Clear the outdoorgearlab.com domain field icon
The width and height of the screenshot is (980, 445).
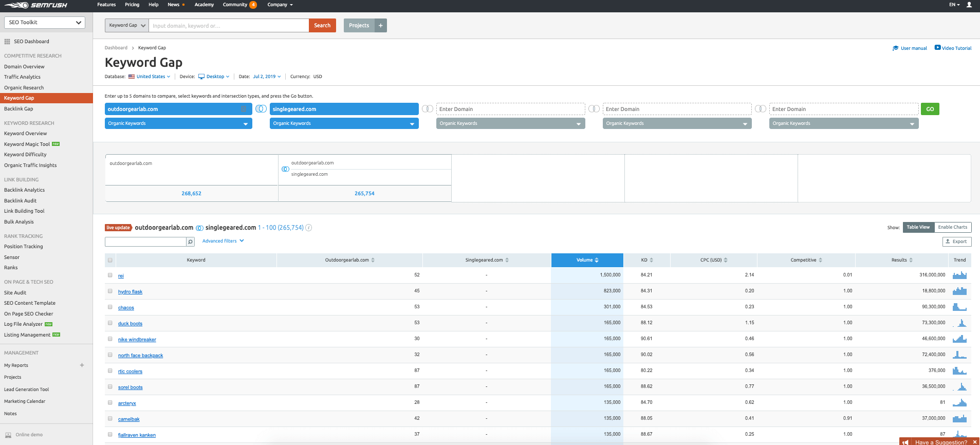click(x=243, y=109)
